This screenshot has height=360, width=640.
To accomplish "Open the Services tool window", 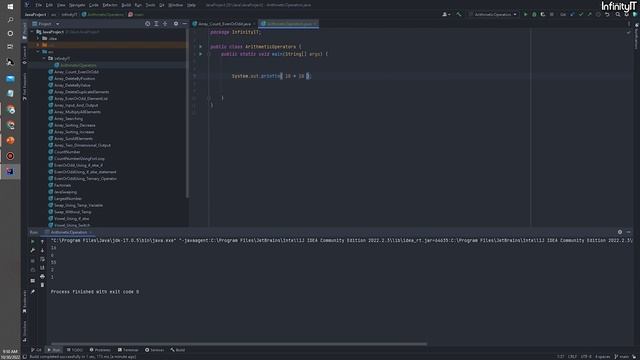I will (155, 350).
